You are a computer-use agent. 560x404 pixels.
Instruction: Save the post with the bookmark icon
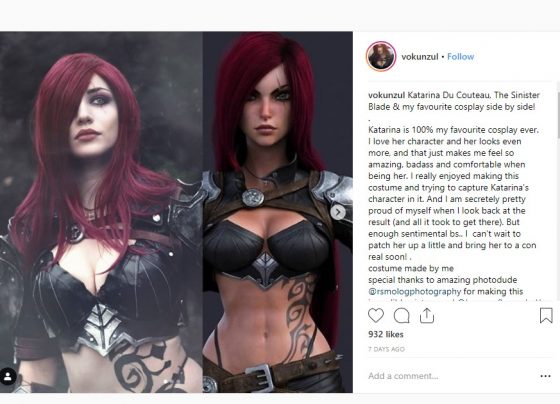(546, 316)
